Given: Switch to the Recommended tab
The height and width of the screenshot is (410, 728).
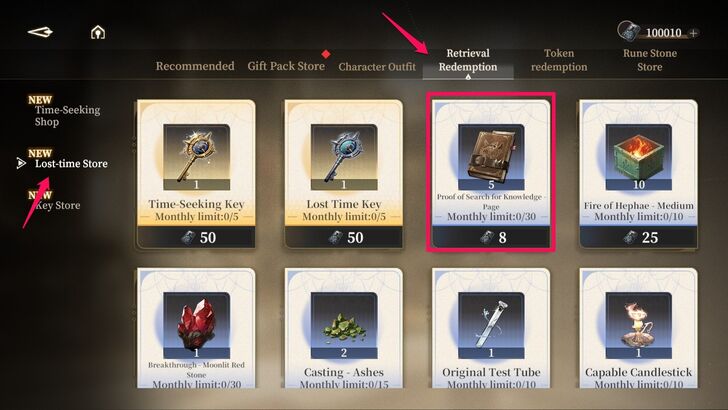Looking at the screenshot, I should point(195,66).
